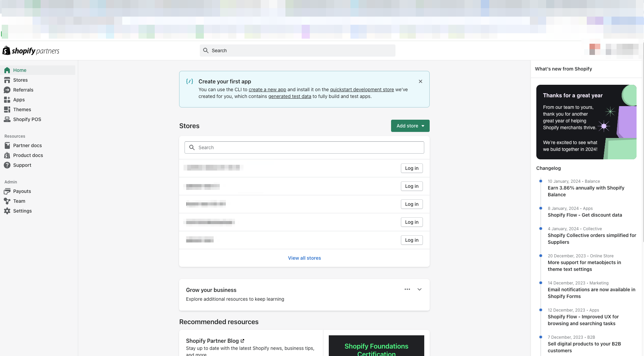Click the Shopify Partners logo
Image resolution: width=644 pixels, height=356 pixels.
pyautogui.click(x=31, y=51)
